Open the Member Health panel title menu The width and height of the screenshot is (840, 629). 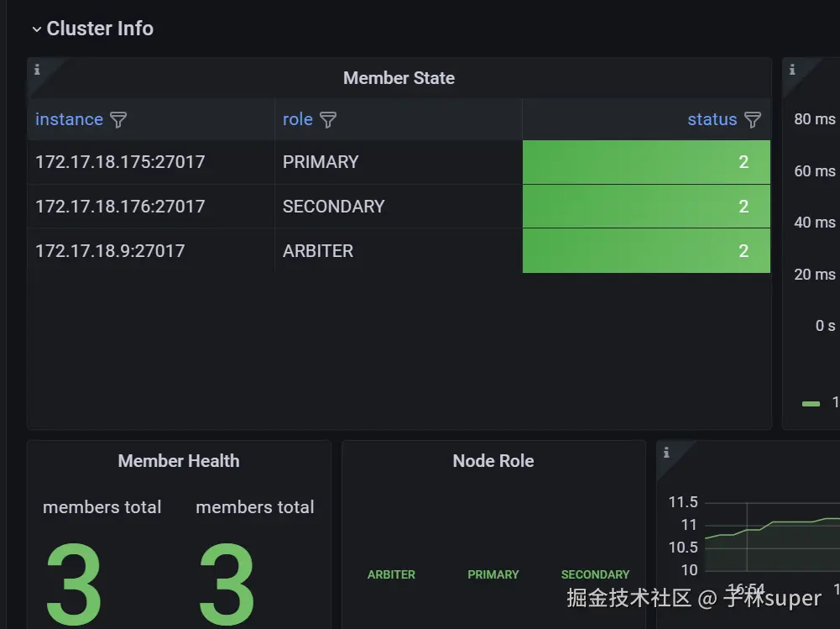(x=179, y=461)
